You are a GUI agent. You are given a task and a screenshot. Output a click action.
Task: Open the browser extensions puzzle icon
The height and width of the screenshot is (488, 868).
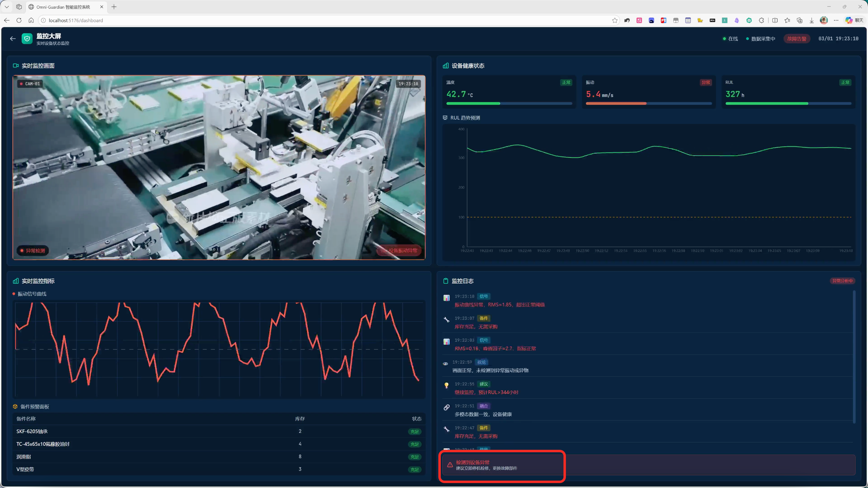(x=761, y=20)
